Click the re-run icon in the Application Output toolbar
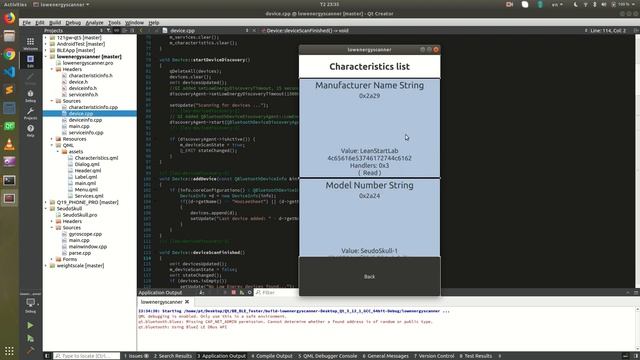Image resolution: width=640 pixels, height=360 pixels. (242, 292)
